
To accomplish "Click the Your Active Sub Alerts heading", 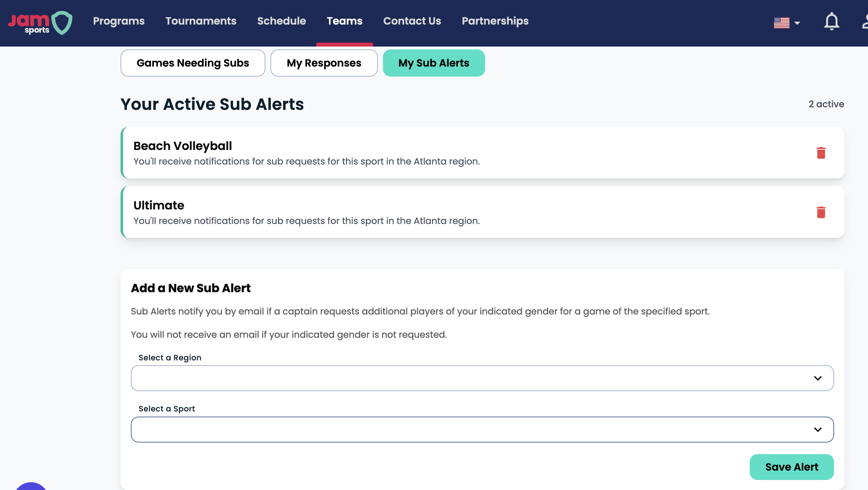I will click(x=212, y=104).
